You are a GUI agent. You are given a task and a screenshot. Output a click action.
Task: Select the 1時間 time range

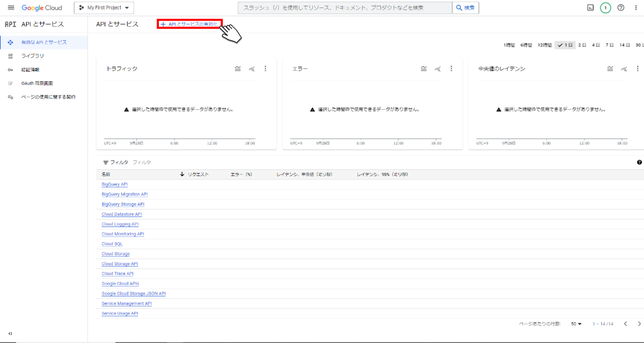click(x=509, y=45)
